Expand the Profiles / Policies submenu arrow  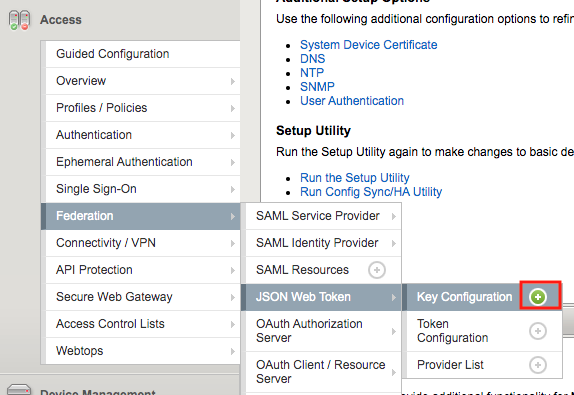233,108
